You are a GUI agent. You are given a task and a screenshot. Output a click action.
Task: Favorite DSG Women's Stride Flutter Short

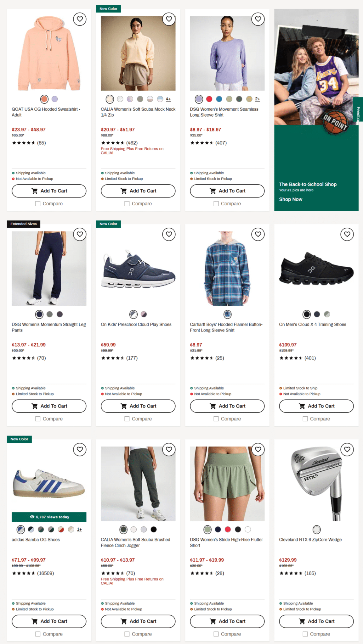pos(258,449)
